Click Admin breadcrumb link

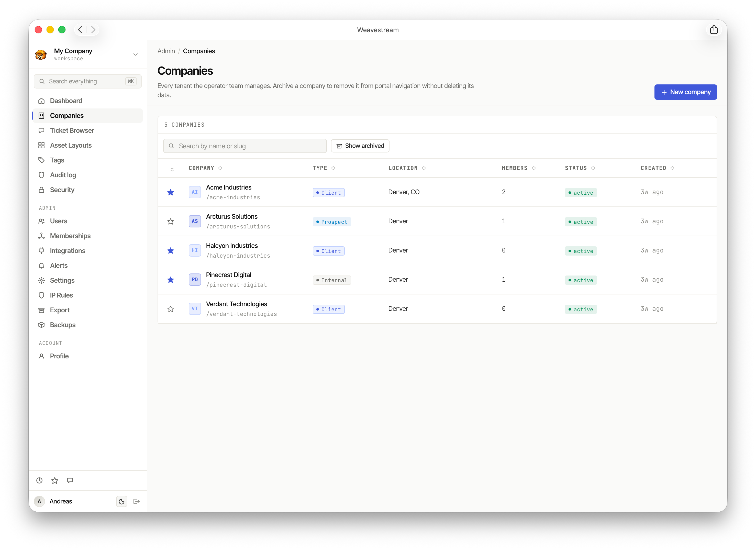tap(166, 51)
